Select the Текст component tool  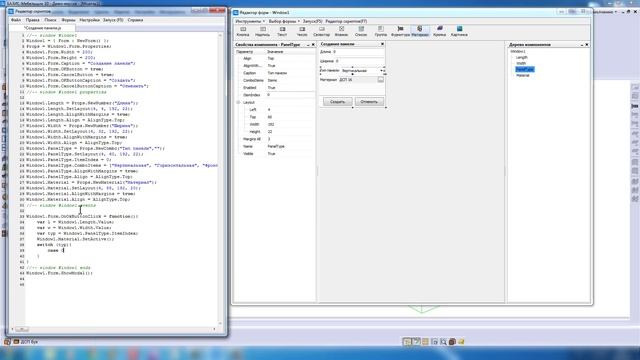tap(282, 31)
